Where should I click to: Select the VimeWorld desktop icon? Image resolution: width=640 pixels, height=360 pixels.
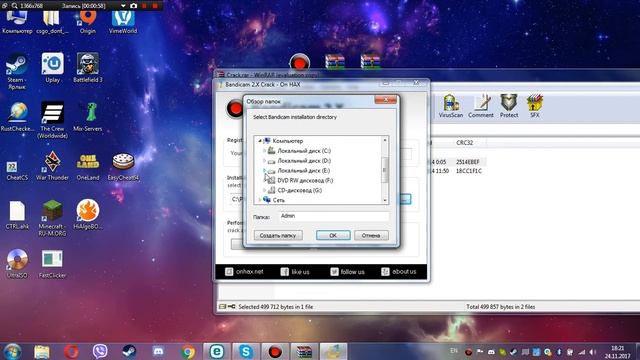[123, 21]
